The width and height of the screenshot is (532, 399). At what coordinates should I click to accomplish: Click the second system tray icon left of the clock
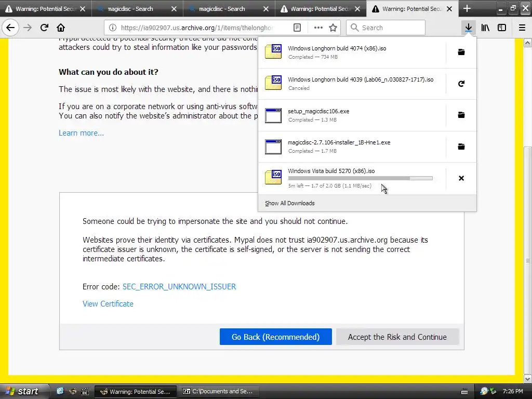click(494, 391)
